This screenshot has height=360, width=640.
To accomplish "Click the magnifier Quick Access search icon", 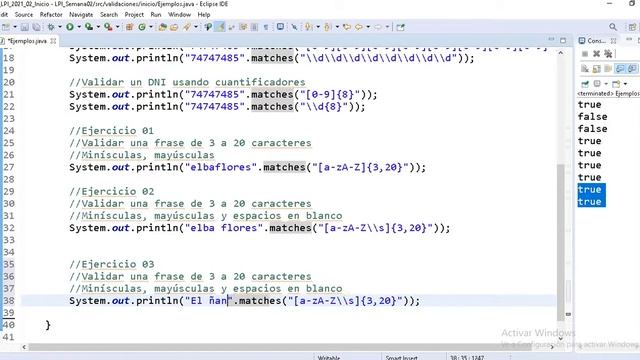I will tap(613, 27).
